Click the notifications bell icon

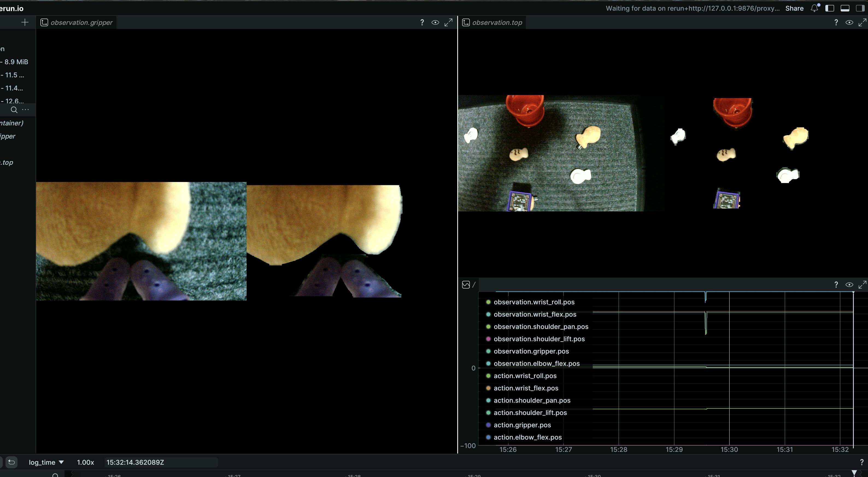click(814, 8)
